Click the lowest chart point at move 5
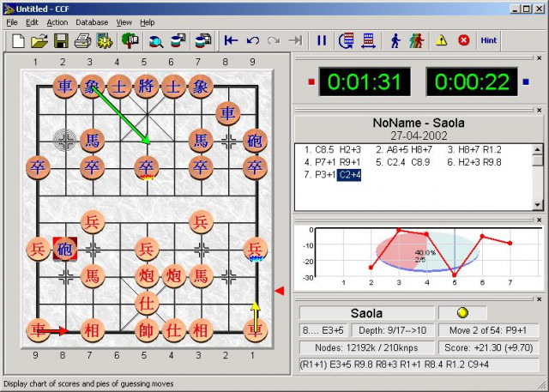 pyautogui.click(x=455, y=275)
